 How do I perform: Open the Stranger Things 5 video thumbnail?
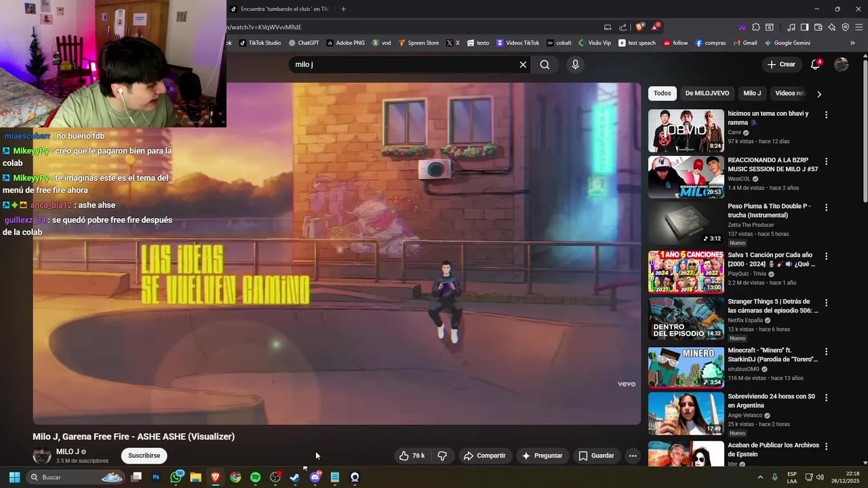click(686, 319)
